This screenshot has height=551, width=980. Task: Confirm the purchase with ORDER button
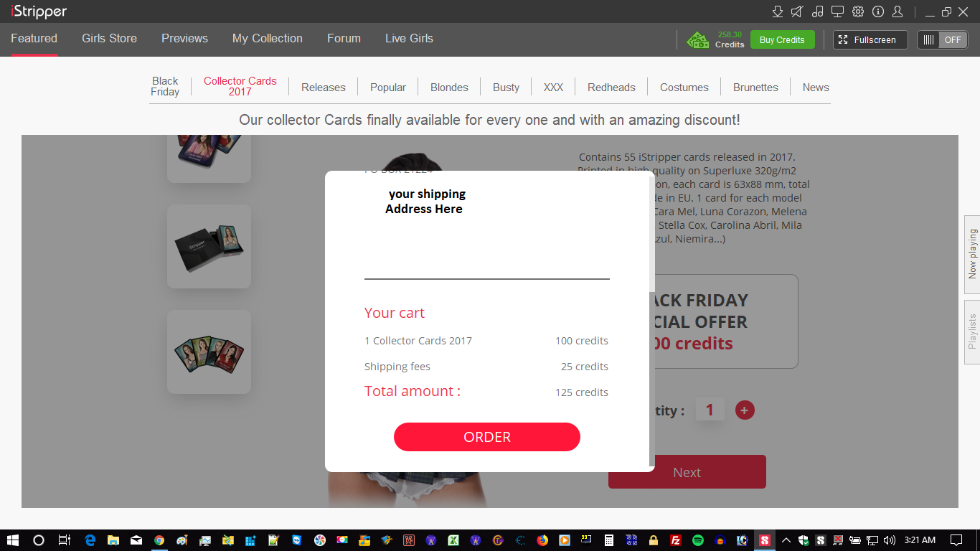click(487, 437)
